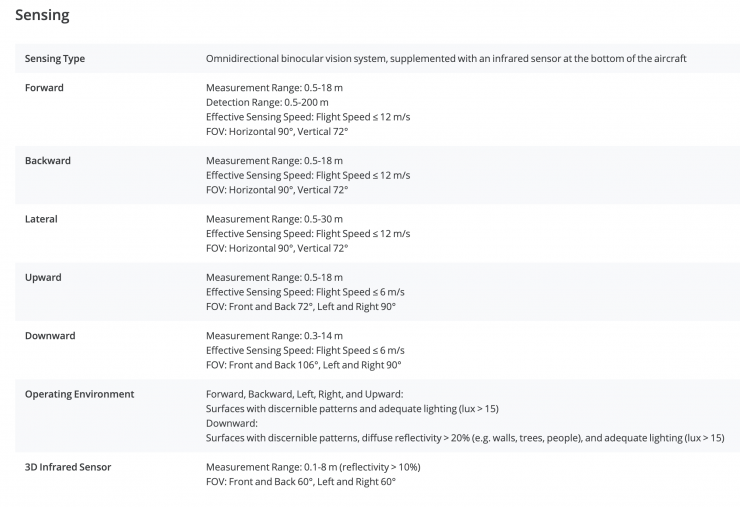Select the Sensing Type row label
740x507 pixels.
(55, 59)
